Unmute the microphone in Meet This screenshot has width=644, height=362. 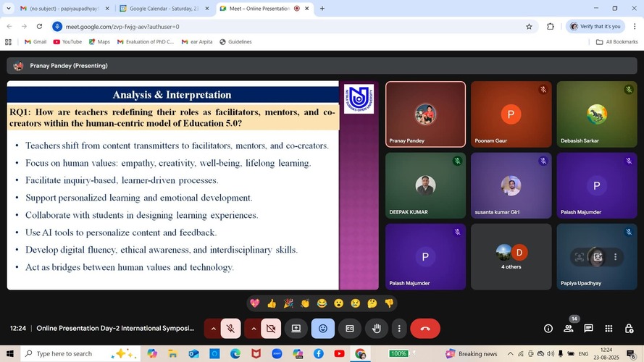point(231,328)
